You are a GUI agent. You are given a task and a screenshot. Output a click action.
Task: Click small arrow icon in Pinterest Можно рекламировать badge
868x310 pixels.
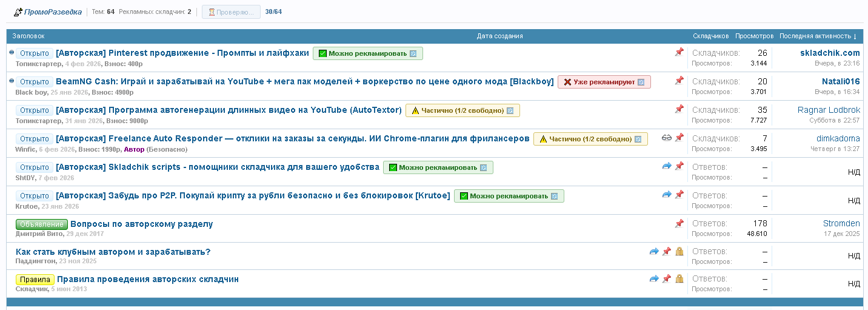[413, 53]
